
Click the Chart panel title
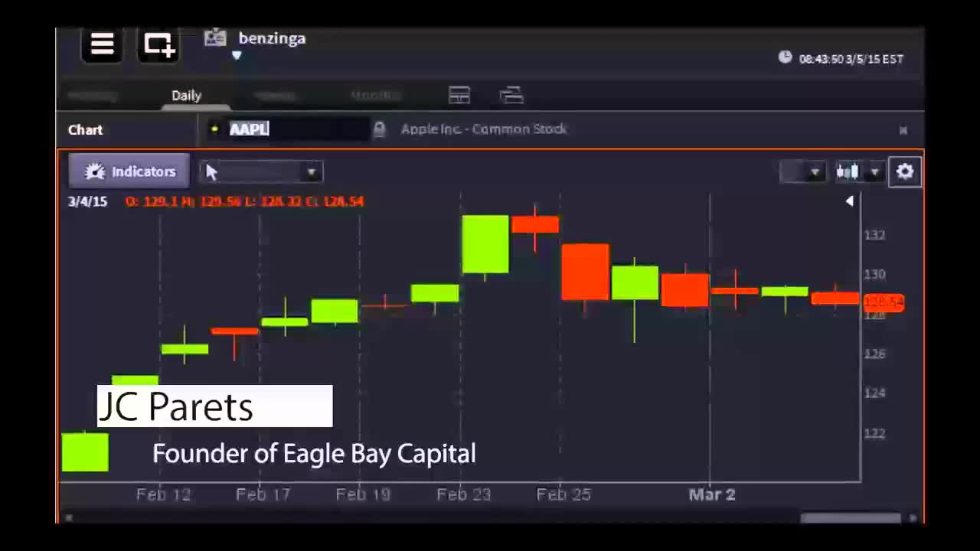click(x=85, y=130)
